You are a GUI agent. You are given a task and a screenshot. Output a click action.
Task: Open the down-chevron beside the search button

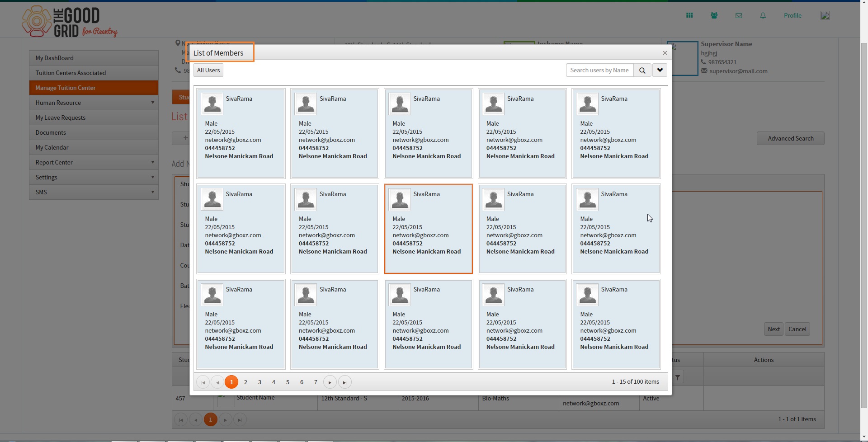[660, 70]
